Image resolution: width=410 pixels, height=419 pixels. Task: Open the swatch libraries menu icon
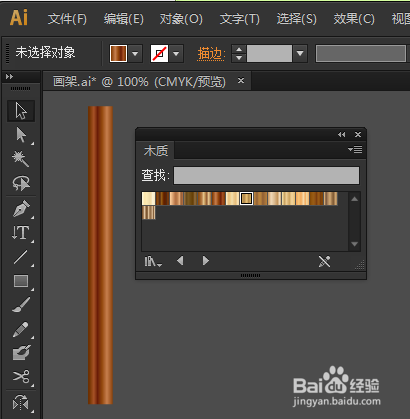[153, 261]
